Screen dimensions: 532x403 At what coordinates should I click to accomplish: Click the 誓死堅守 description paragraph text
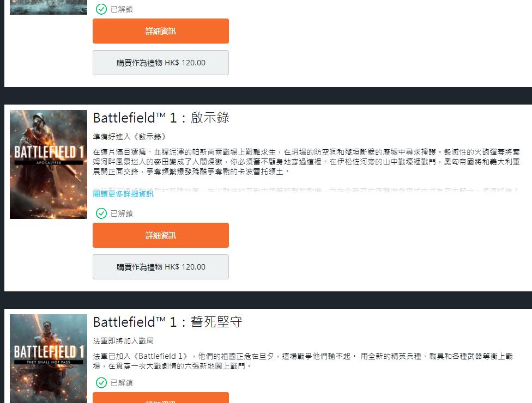(x=303, y=361)
